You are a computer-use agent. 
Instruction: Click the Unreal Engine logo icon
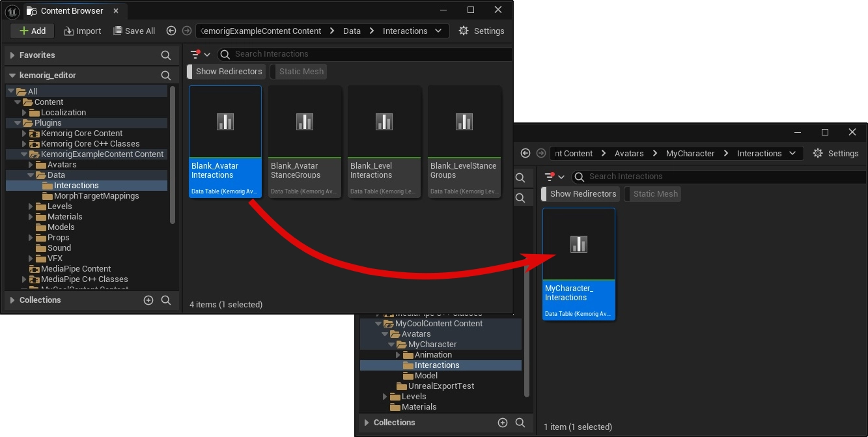pos(12,10)
